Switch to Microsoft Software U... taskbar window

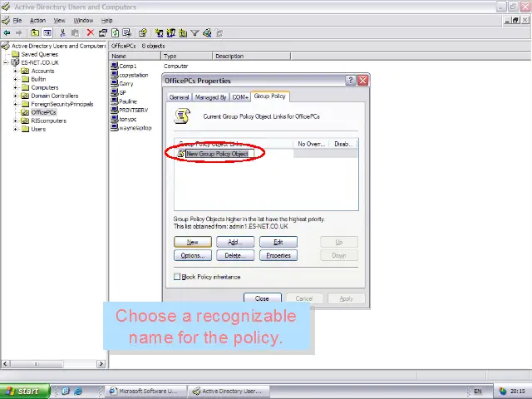point(147,392)
